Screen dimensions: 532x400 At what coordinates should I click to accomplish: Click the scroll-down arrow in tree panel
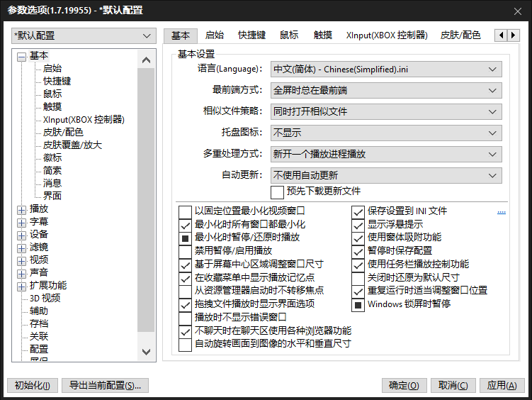pos(147,351)
